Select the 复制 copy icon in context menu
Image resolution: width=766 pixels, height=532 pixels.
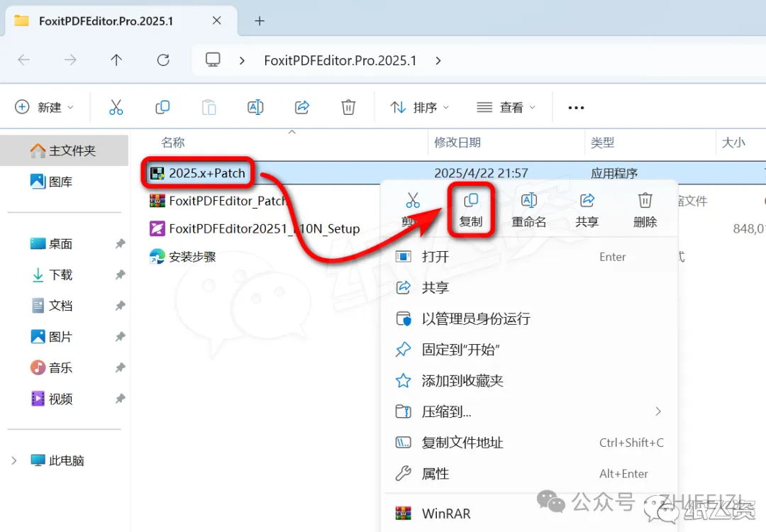coord(471,209)
